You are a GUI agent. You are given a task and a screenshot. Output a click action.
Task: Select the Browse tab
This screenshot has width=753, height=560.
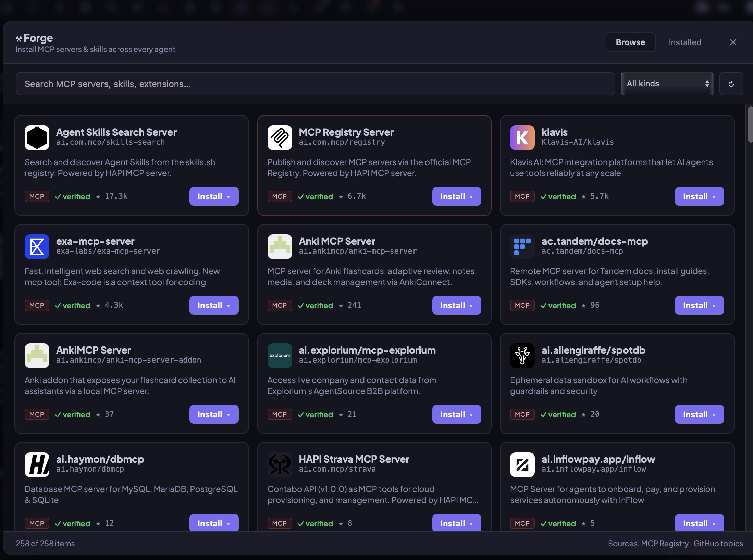630,42
